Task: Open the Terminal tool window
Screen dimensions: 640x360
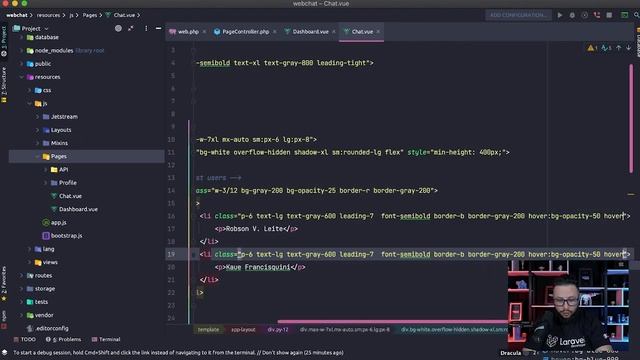Action: click(x=106, y=339)
